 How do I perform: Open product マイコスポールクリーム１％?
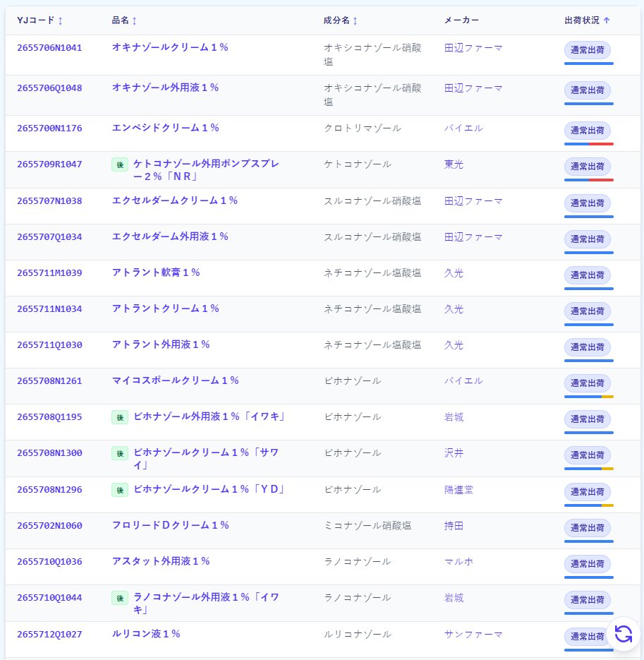click(x=176, y=380)
